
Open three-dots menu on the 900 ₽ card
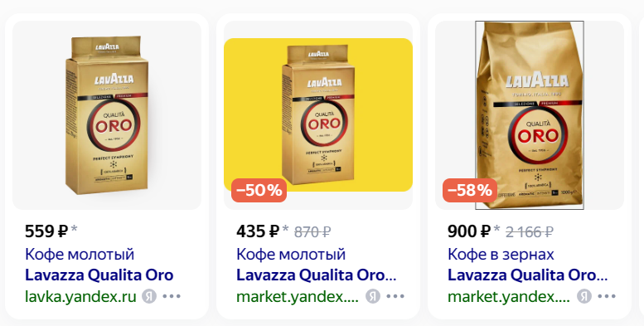click(x=607, y=296)
